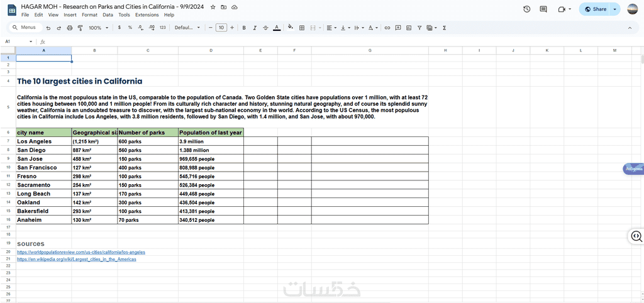This screenshot has height=303, width=644.
Task: Open the Wikipedia largest cities link
Action: tap(76, 260)
